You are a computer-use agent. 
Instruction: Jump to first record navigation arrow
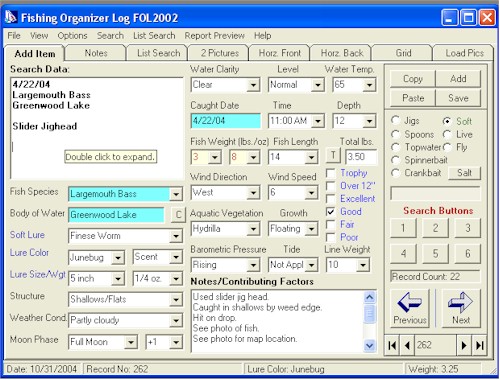(x=392, y=345)
